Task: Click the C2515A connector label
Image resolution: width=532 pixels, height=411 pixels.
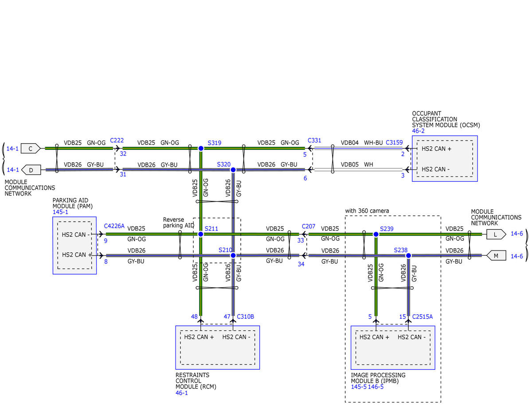Action: [422, 317]
